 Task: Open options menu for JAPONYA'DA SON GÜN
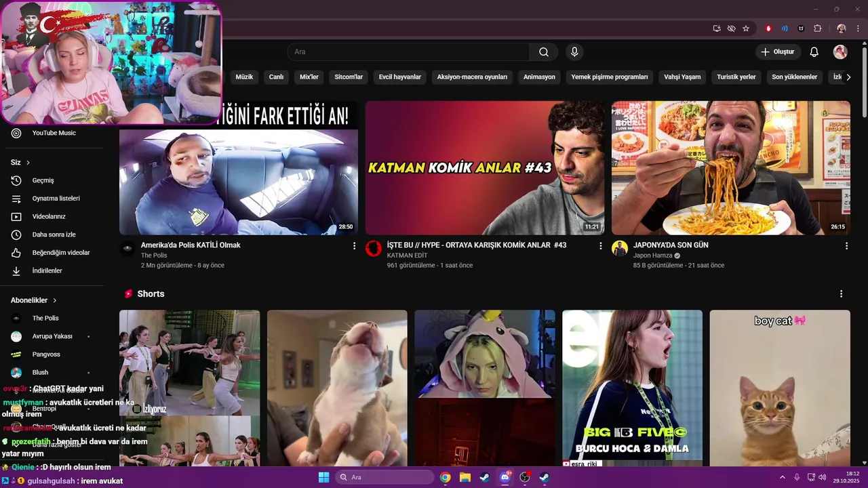pyautogui.click(x=846, y=246)
